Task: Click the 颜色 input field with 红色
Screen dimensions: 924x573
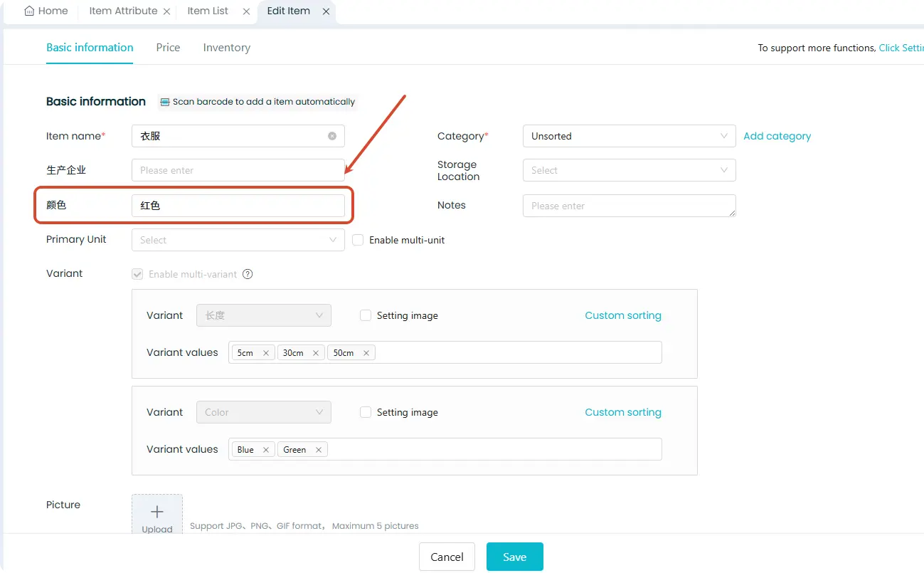Action: point(238,206)
